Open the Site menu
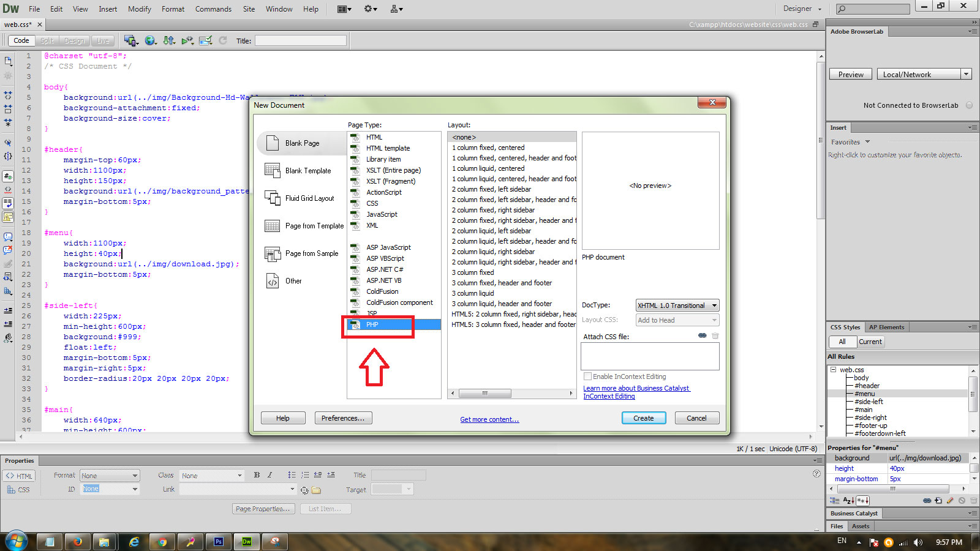Screen dimensions: 980x551 point(249,9)
